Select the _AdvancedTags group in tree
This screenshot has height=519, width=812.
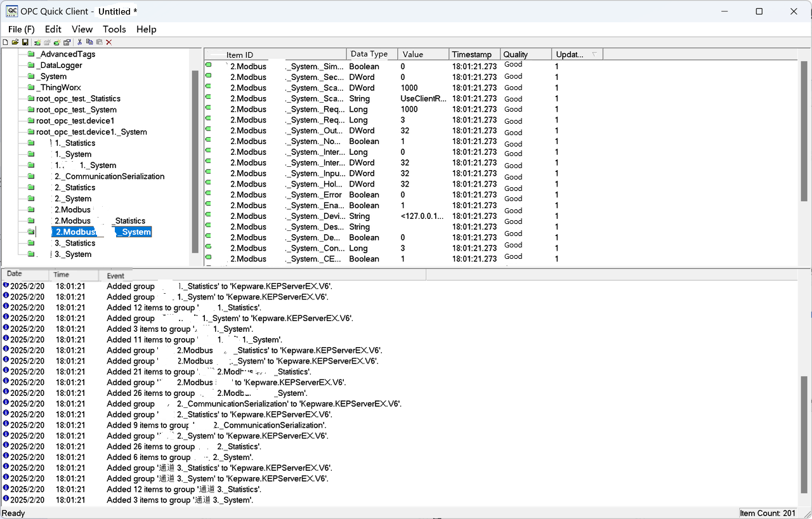(66, 55)
